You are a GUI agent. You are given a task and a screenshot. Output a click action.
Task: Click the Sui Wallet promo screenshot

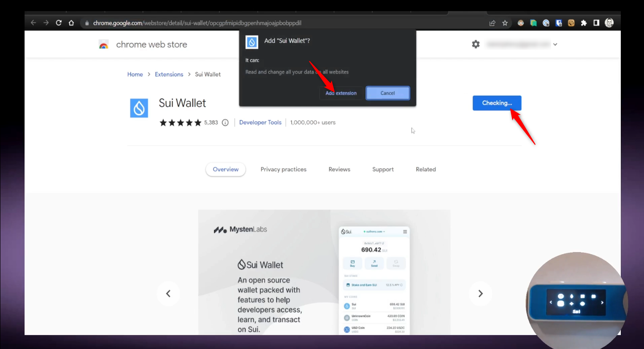324,272
